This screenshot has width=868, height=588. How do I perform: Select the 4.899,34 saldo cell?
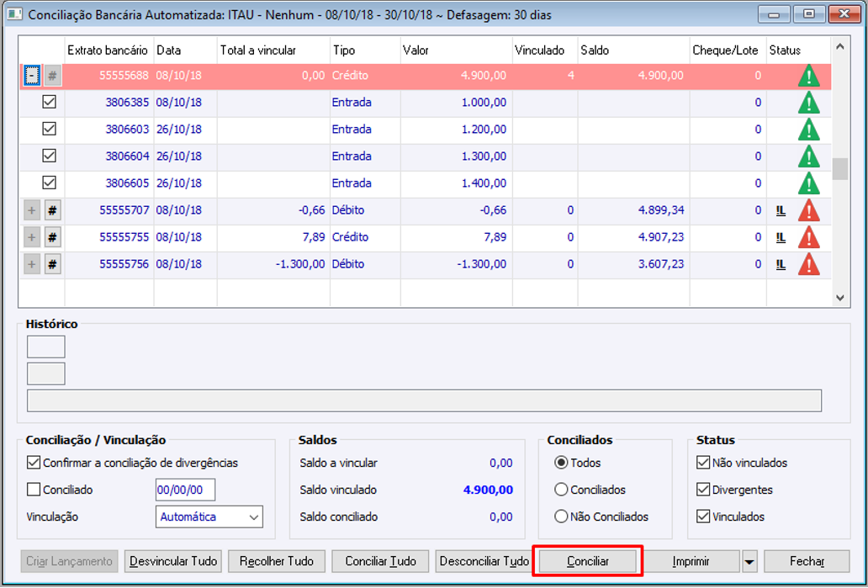click(633, 210)
